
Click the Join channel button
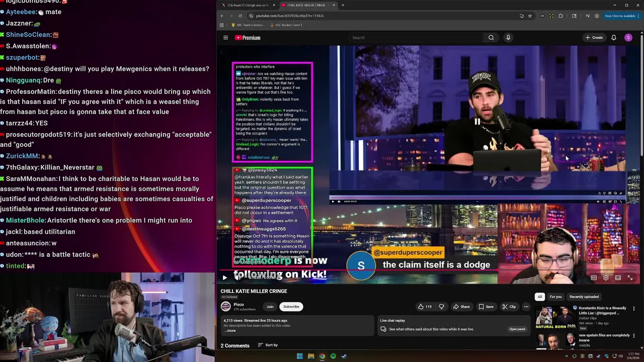[x=270, y=307]
